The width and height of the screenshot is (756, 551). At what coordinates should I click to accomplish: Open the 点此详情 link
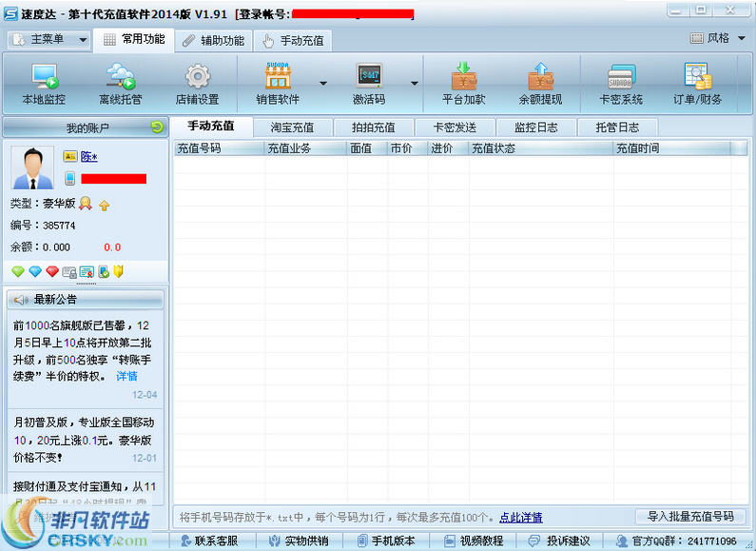click(521, 518)
